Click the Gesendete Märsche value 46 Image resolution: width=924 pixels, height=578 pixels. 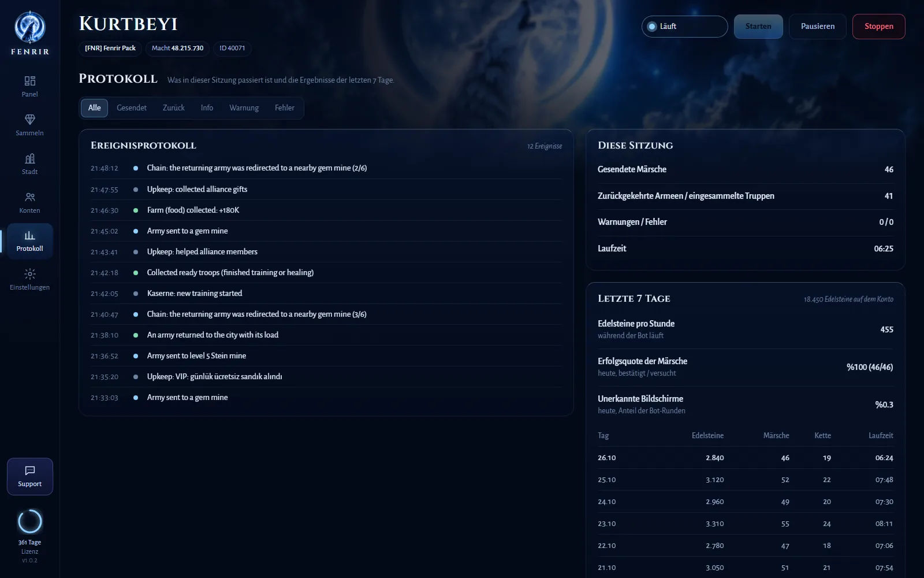click(x=889, y=169)
